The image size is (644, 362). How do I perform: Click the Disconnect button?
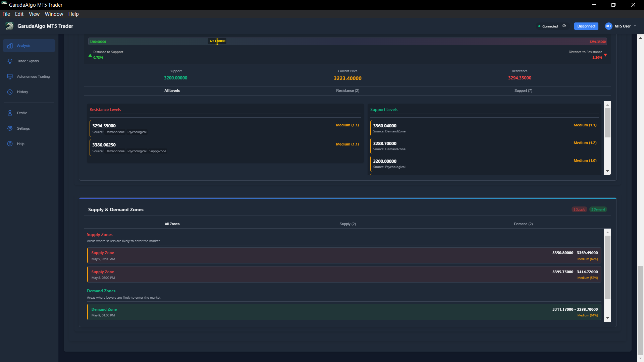pyautogui.click(x=586, y=26)
